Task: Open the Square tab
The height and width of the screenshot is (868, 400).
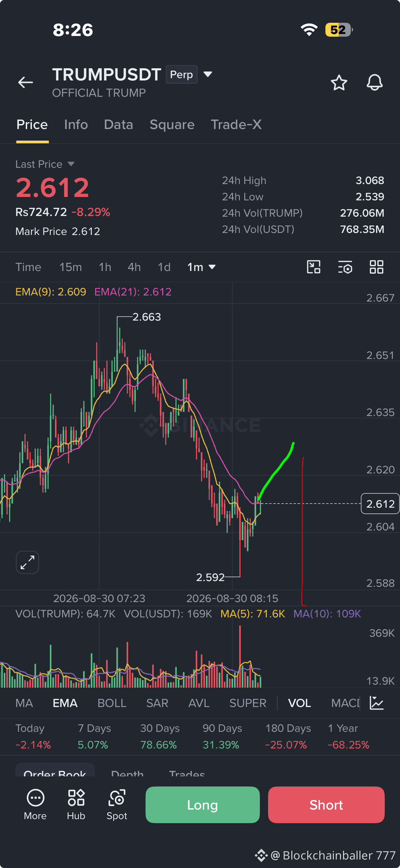Action: click(x=172, y=125)
